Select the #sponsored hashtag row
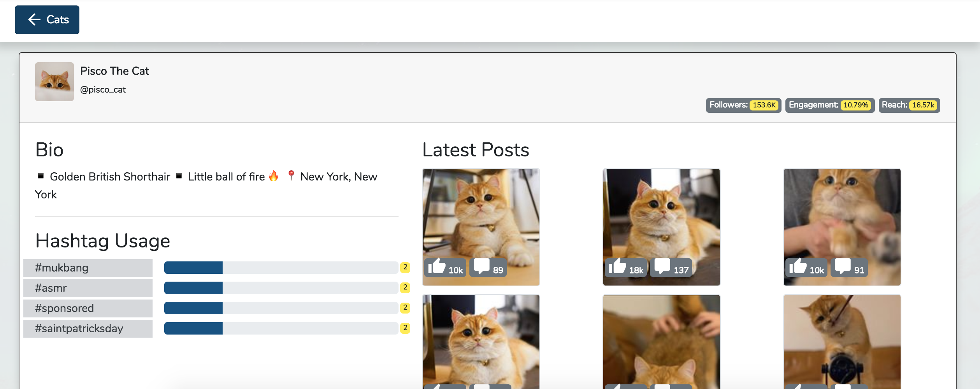The height and width of the screenshot is (389, 980). (x=88, y=308)
